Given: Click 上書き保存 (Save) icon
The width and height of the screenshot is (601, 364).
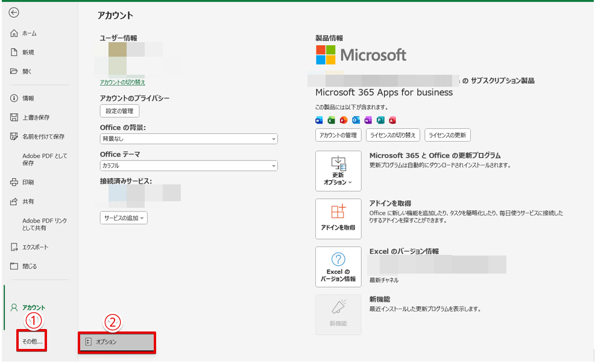Looking at the screenshot, I should point(14,118).
